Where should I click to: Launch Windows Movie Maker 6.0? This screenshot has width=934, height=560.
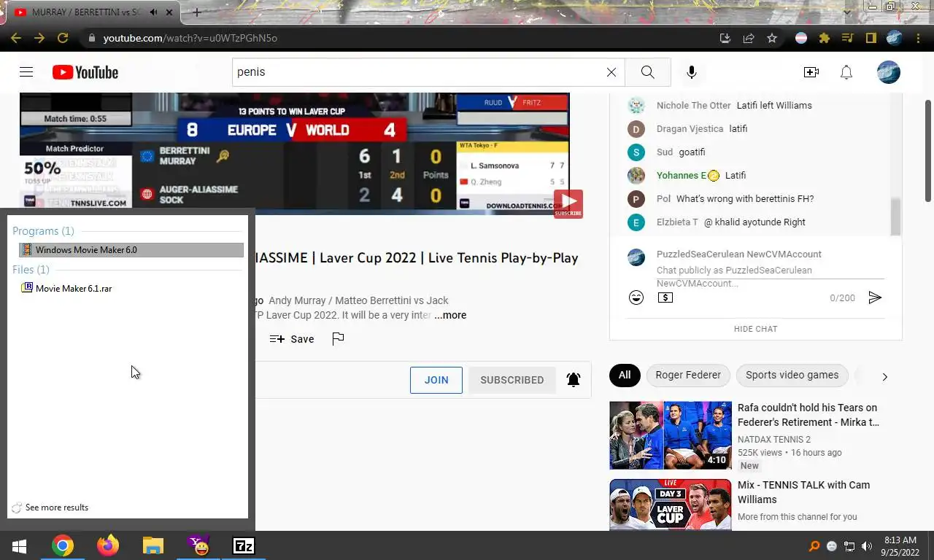tap(131, 249)
